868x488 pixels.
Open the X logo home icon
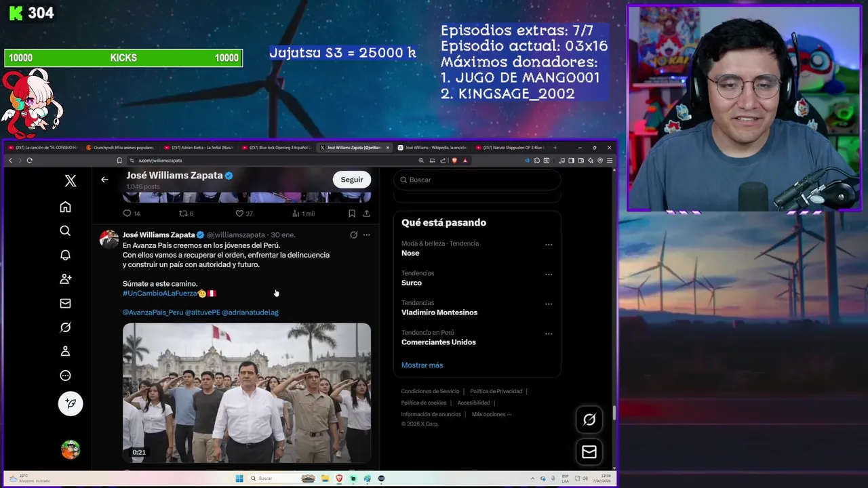[x=71, y=181]
